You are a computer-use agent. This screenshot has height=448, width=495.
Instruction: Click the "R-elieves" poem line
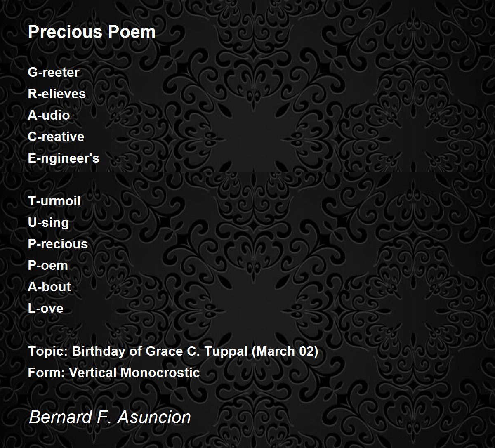57,94
